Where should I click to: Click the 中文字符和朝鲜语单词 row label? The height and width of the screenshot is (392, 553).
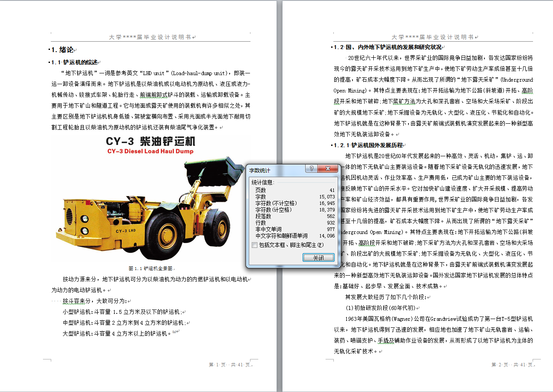click(x=281, y=236)
